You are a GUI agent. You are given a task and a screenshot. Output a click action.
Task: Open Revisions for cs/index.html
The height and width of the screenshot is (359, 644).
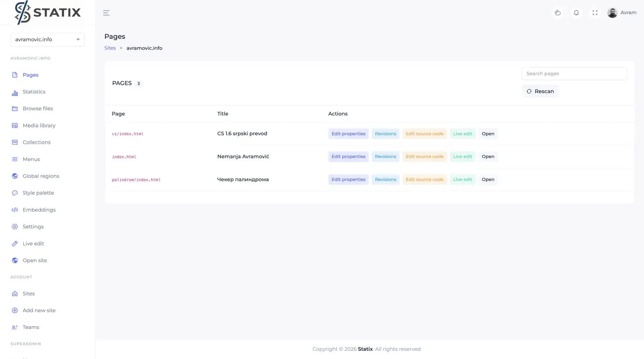coord(386,134)
